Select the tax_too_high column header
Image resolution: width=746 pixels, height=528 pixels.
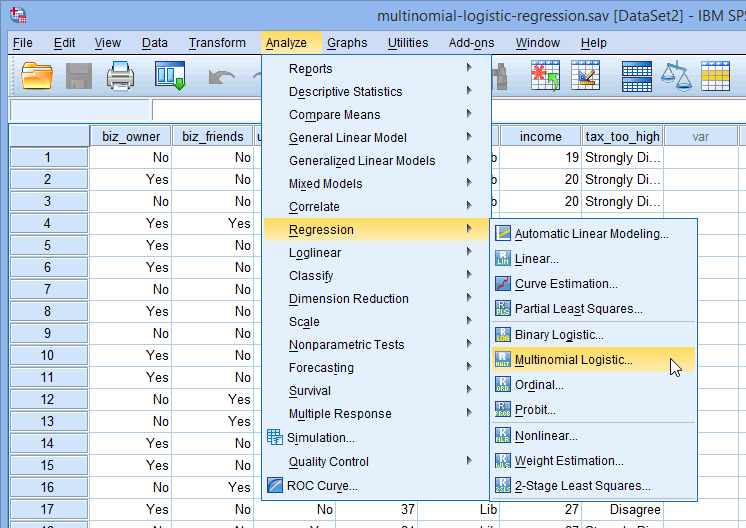pyautogui.click(x=622, y=137)
